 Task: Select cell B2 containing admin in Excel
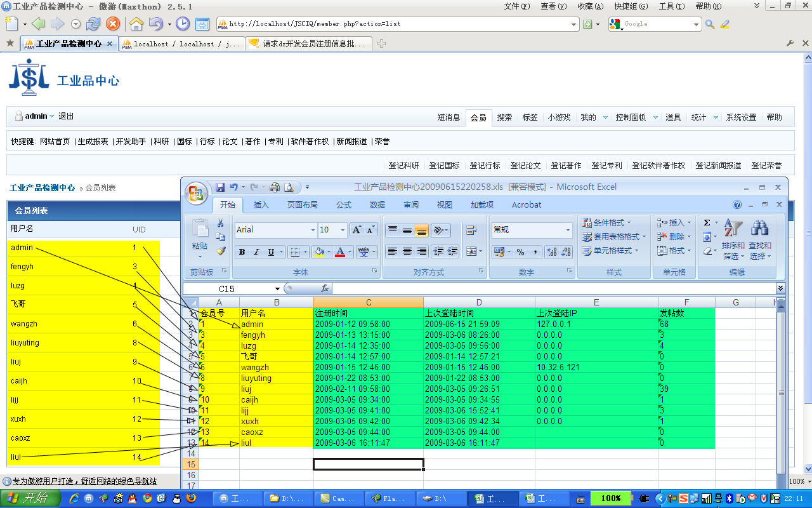pos(276,324)
